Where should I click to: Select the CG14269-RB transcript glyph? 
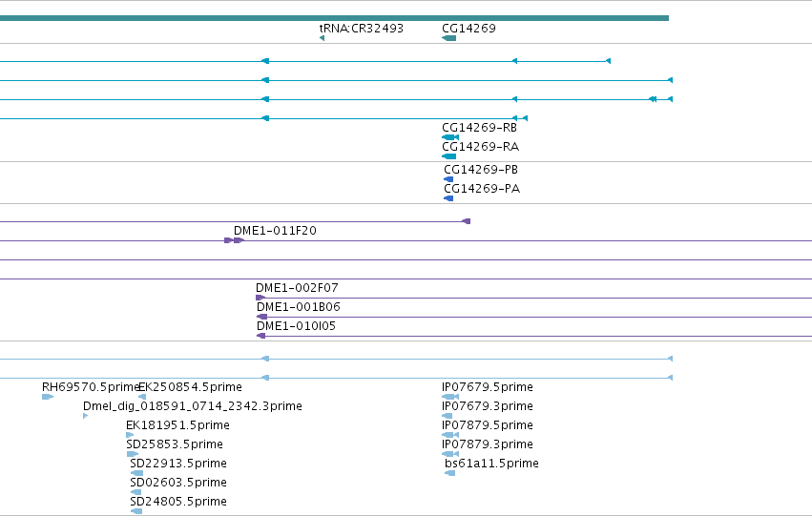tap(450, 137)
